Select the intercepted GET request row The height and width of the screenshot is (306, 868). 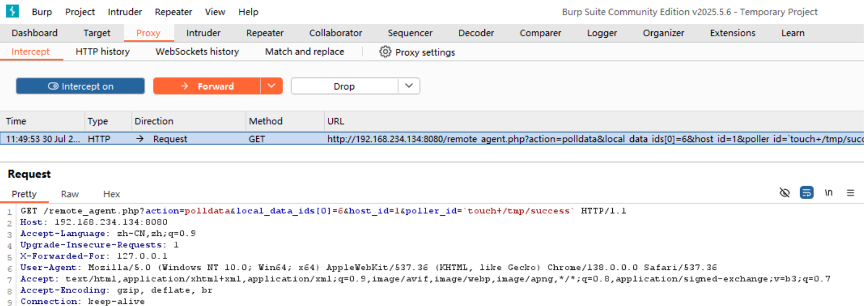pyautogui.click(x=432, y=139)
